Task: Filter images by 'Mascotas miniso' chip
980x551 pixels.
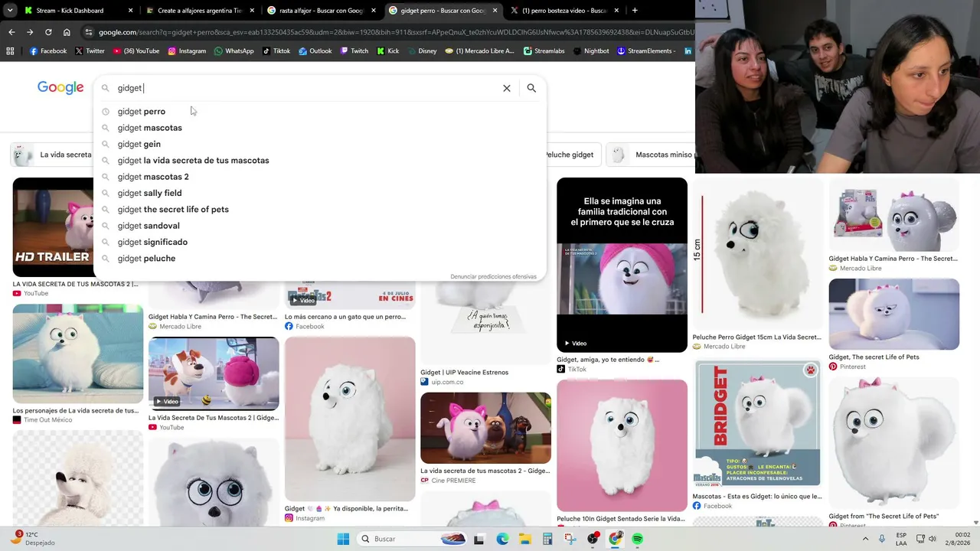Action: pyautogui.click(x=652, y=155)
